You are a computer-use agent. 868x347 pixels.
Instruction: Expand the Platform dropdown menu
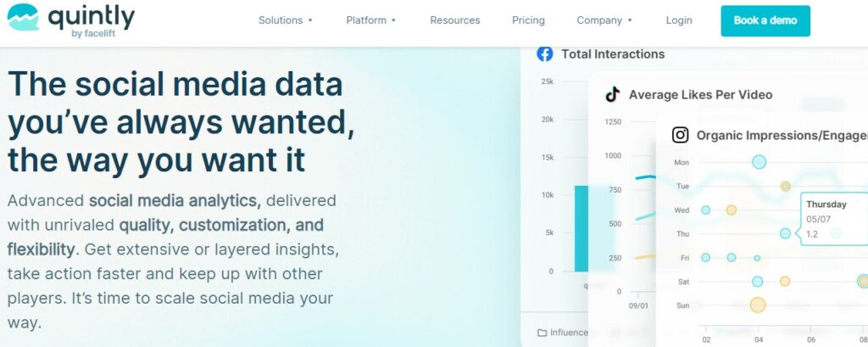pos(371,20)
